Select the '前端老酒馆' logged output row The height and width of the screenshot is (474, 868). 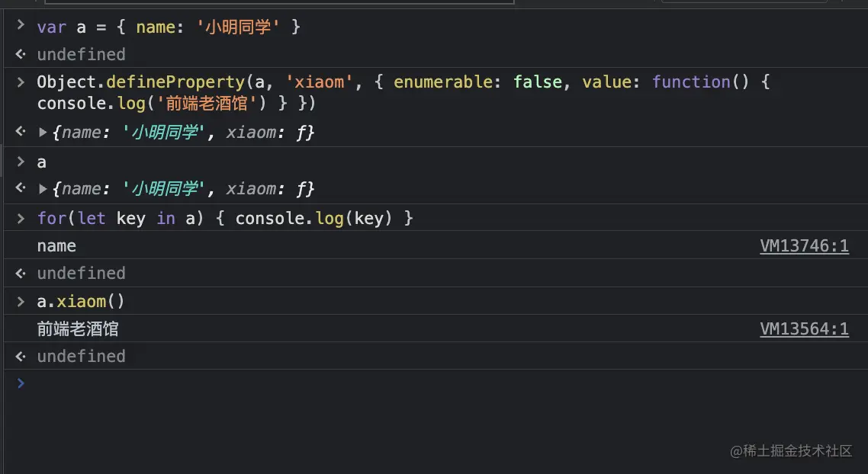tap(78, 328)
